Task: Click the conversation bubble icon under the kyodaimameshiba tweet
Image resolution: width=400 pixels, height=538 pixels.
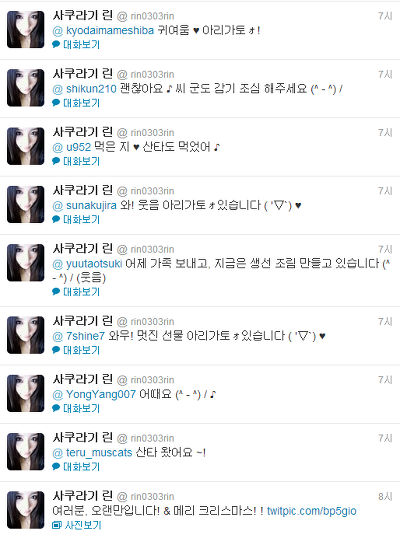Action: click(x=56, y=44)
